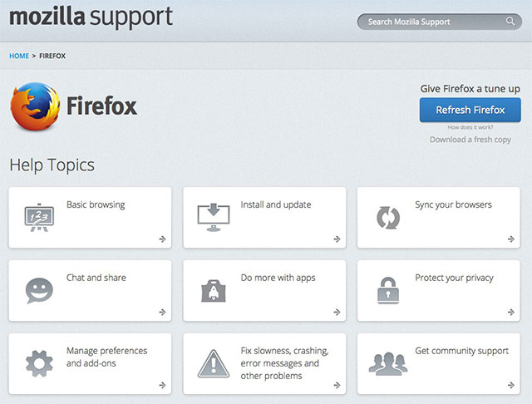This screenshot has width=532, height=404.
Task: Follow the Download a fresh copy link
Action: (x=470, y=140)
